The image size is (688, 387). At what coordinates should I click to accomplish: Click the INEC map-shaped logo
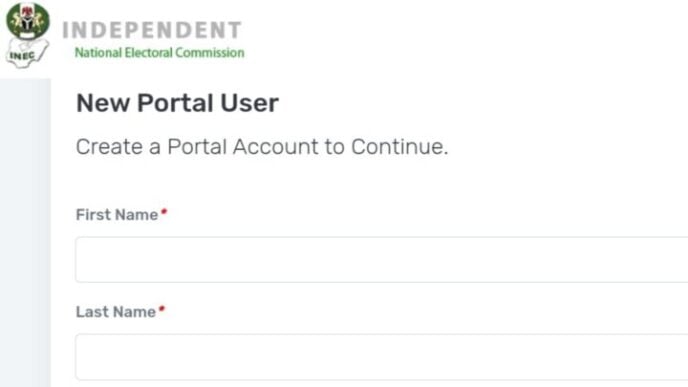pyautogui.click(x=27, y=53)
